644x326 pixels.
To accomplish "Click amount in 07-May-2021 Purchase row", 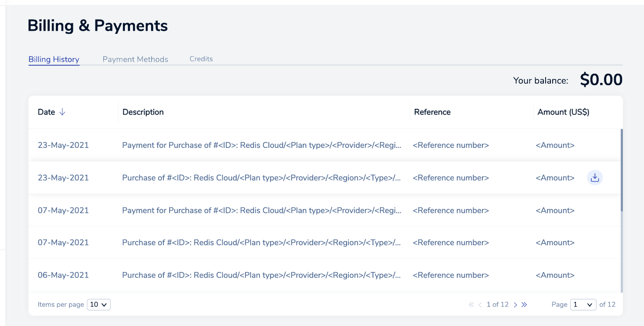I will click(555, 243).
